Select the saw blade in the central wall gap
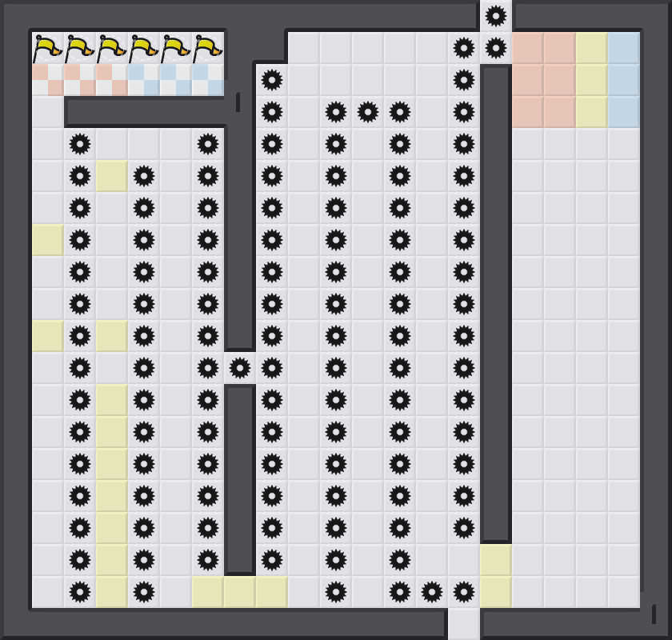 (240, 368)
